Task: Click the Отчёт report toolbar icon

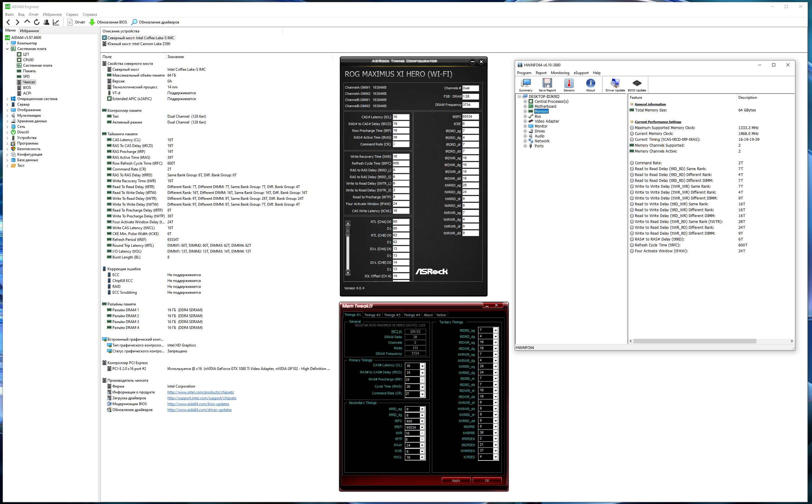Action: 70,22
